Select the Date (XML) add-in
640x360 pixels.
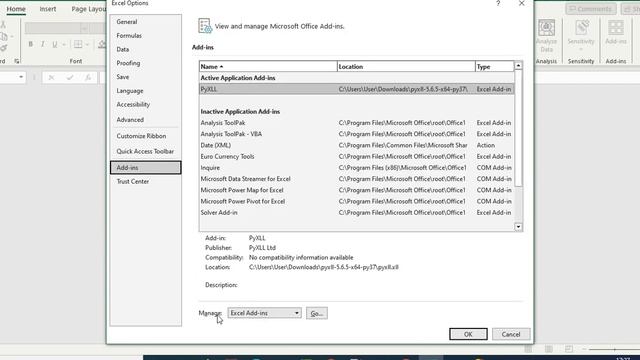(x=356, y=145)
